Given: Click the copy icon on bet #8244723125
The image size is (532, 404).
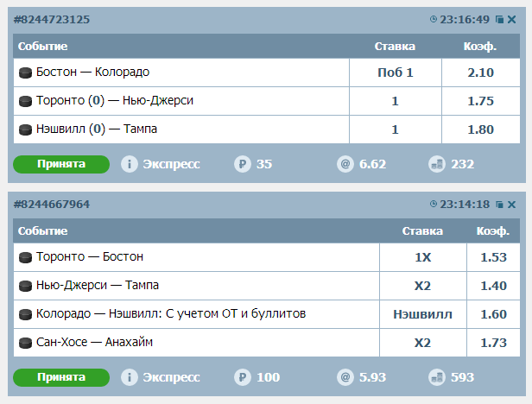Looking at the screenshot, I should tap(499, 19).
